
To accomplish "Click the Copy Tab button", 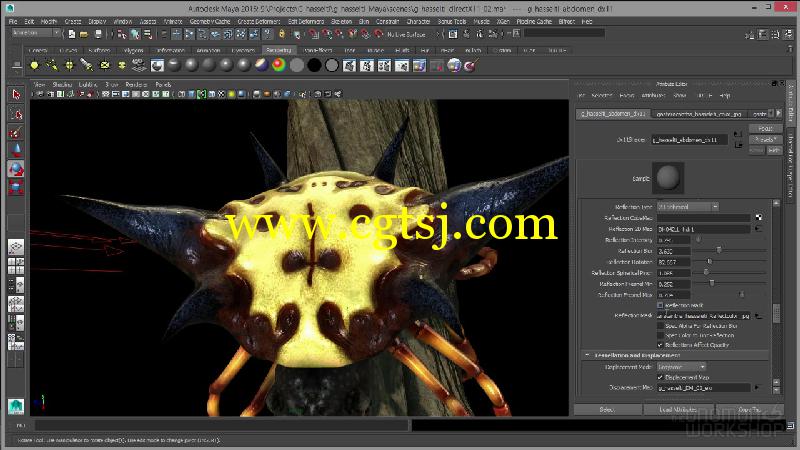I will (749, 410).
